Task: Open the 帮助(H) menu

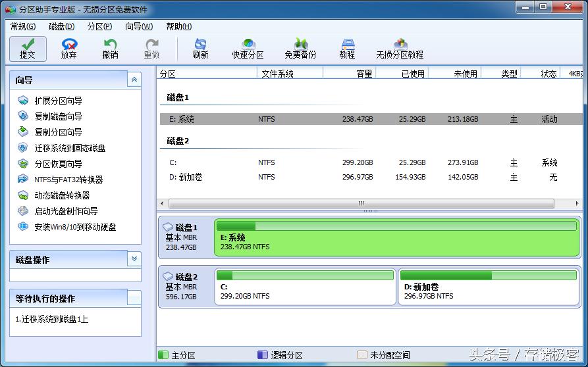Action: click(179, 26)
